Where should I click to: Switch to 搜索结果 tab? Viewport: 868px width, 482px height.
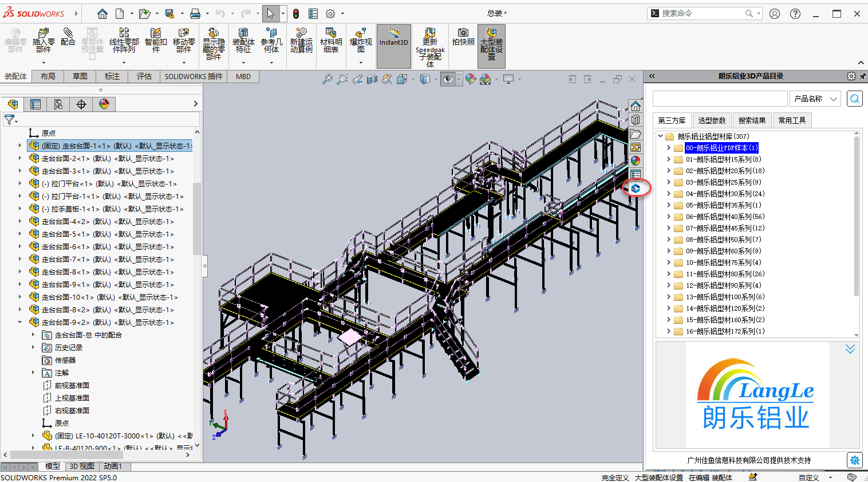click(752, 120)
